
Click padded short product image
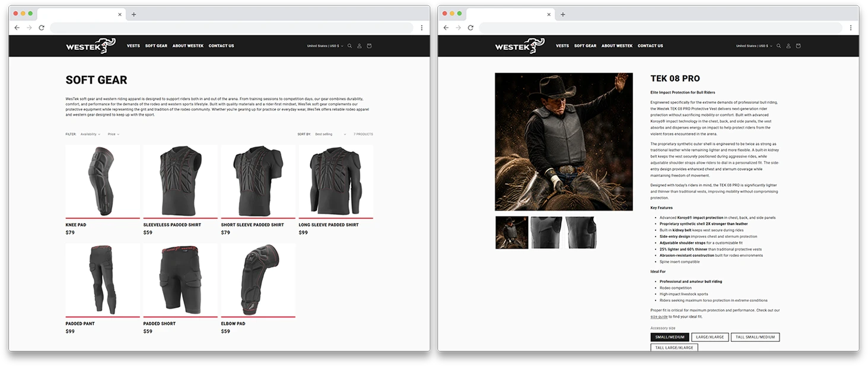point(180,280)
